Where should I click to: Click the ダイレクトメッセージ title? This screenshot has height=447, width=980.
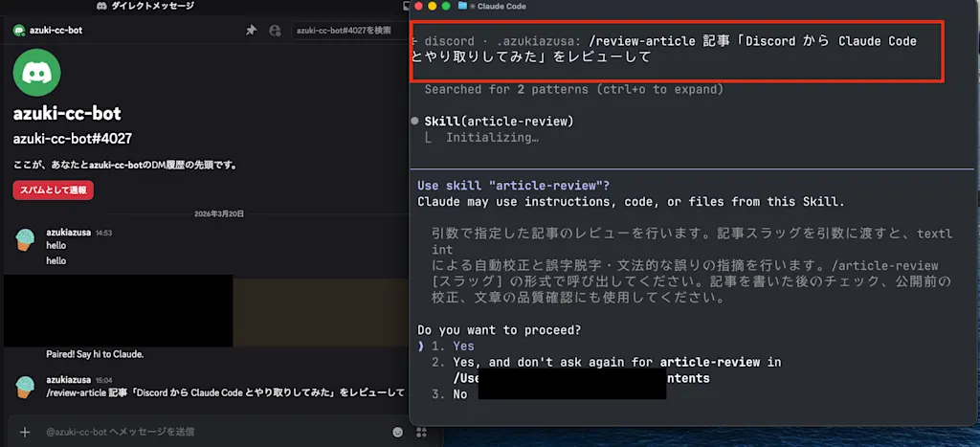tap(152, 6)
